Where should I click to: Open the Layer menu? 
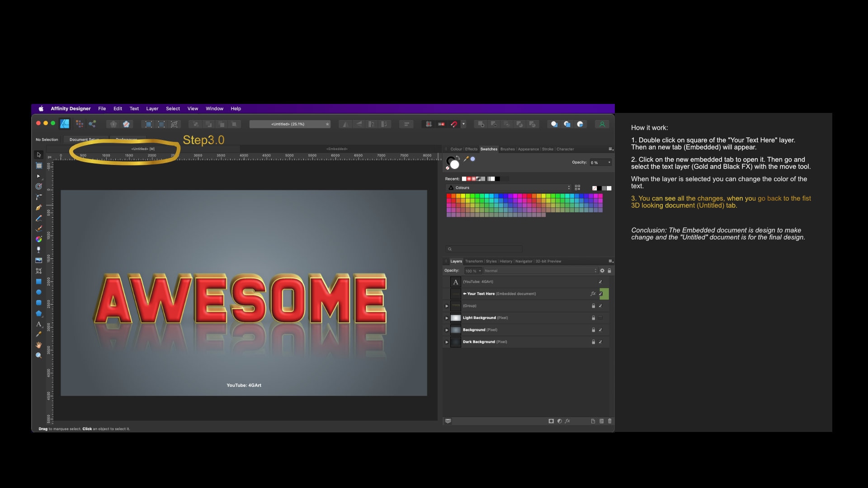click(152, 108)
